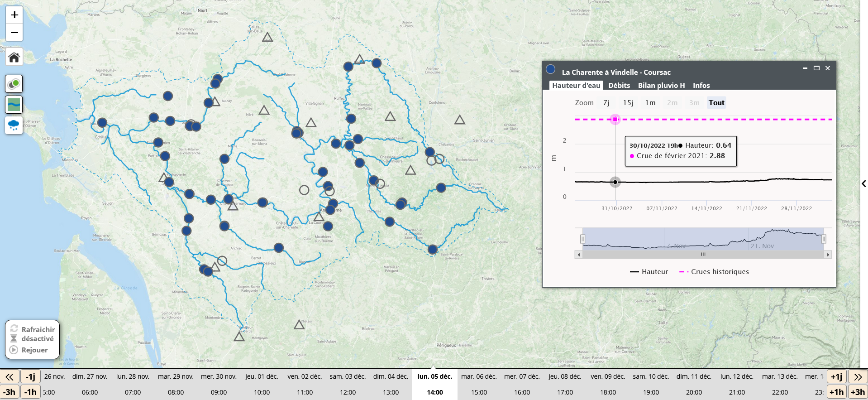Image resolution: width=868 pixels, height=400 pixels.
Task: Select 16:00 on the timeline
Action: click(x=522, y=392)
